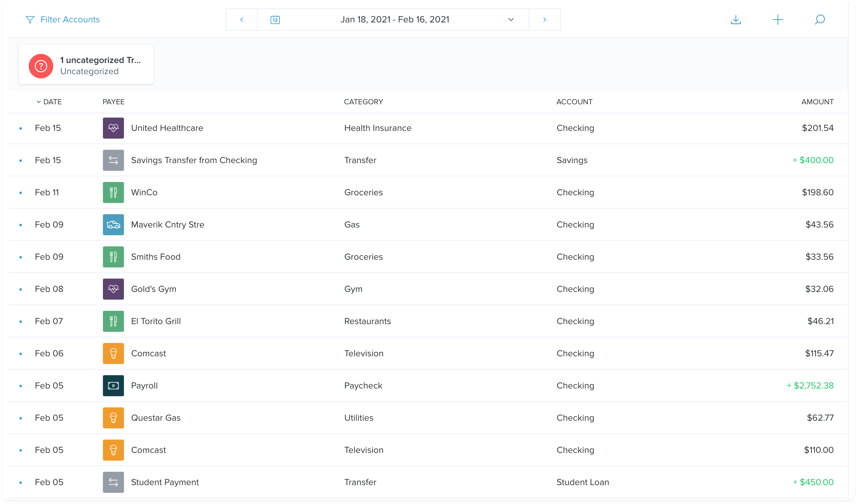Screen dimensions: 857x504
Task: Click Savings Transfer arrows icon
Action: point(113,160)
